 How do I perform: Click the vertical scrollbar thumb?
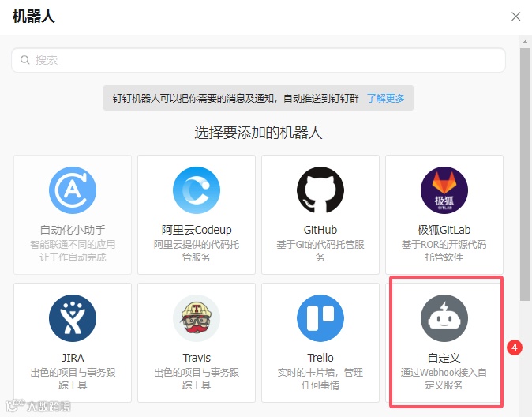coord(525,175)
